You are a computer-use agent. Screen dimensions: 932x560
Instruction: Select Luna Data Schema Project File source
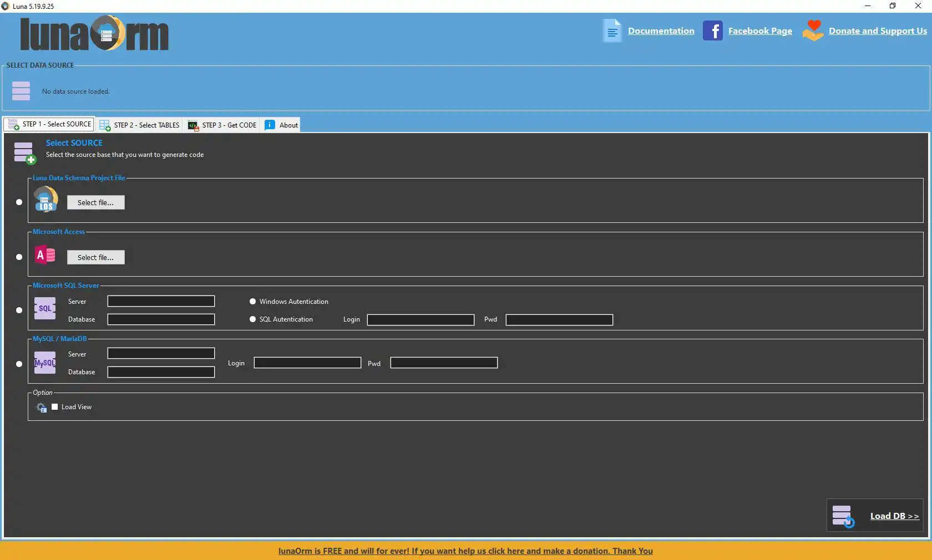[19, 202]
